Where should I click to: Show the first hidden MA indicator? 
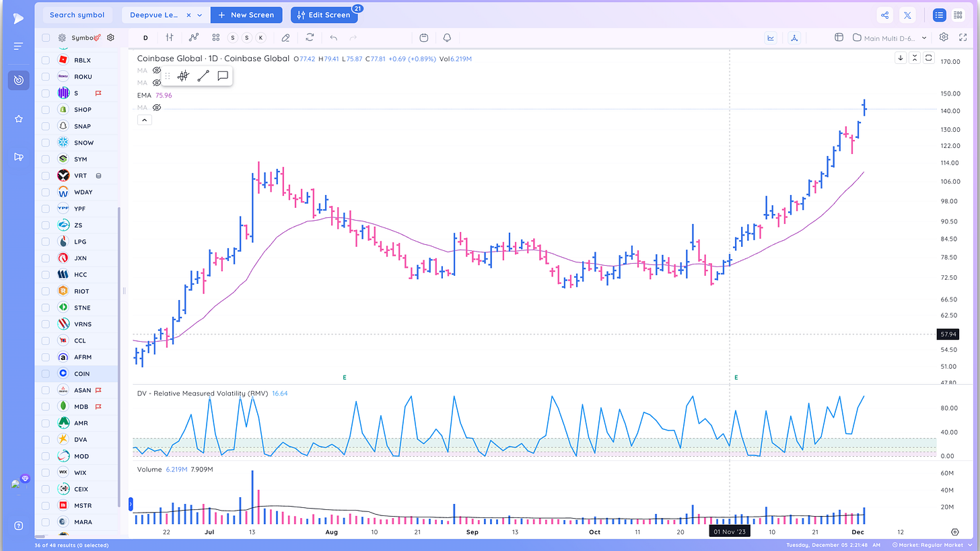[157, 70]
